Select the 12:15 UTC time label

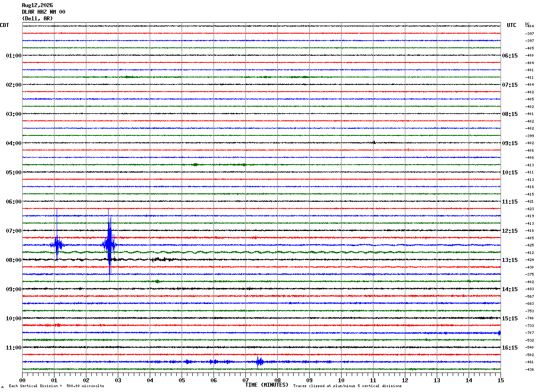[510, 231]
